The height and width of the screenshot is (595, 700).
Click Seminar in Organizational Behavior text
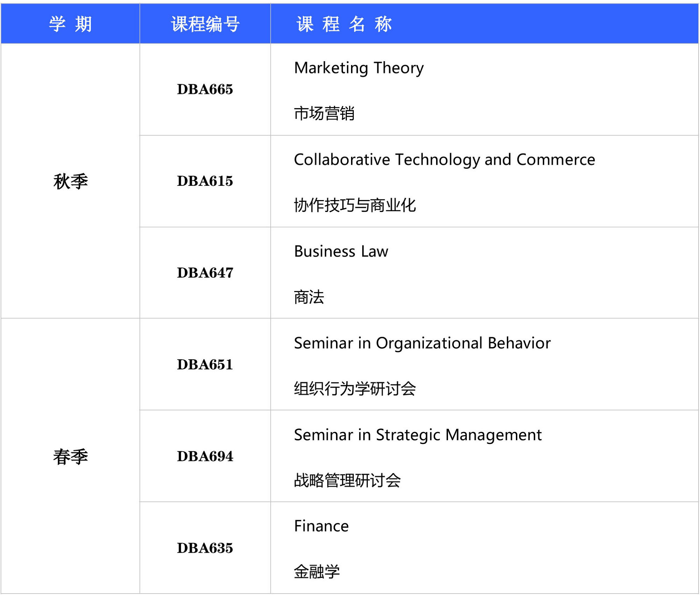[x=422, y=343]
